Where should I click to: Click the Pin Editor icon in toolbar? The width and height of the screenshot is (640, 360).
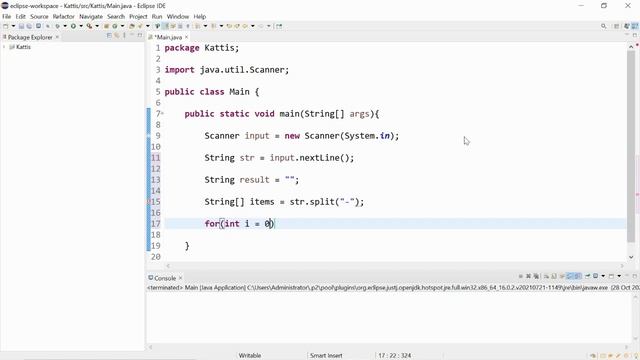(x=279, y=26)
